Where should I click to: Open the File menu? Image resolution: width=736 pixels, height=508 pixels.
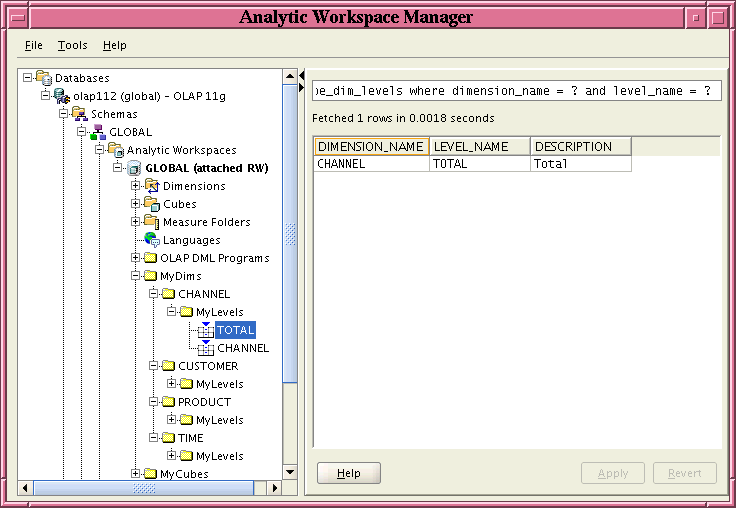click(x=33, y=45)
